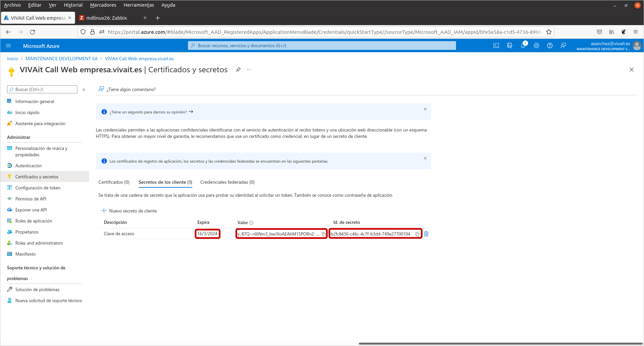The width and height of the screenshot is (644, 346).
Task: Go back to the previous page
Action: (x=8, y=32)
